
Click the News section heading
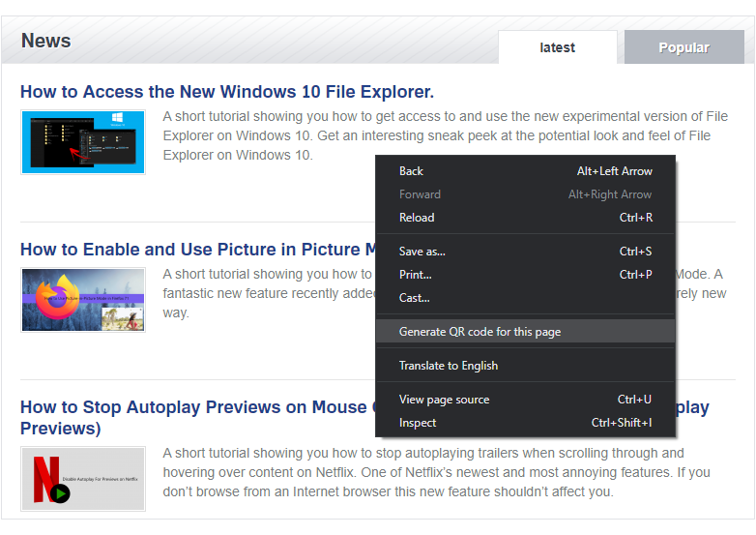tap(45, 41)
